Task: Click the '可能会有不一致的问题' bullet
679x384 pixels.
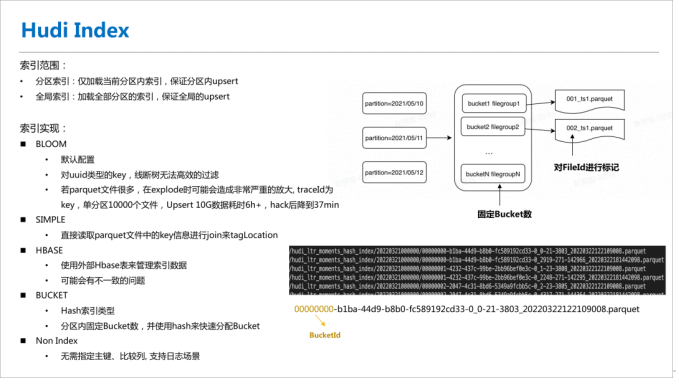Action: 103,281
